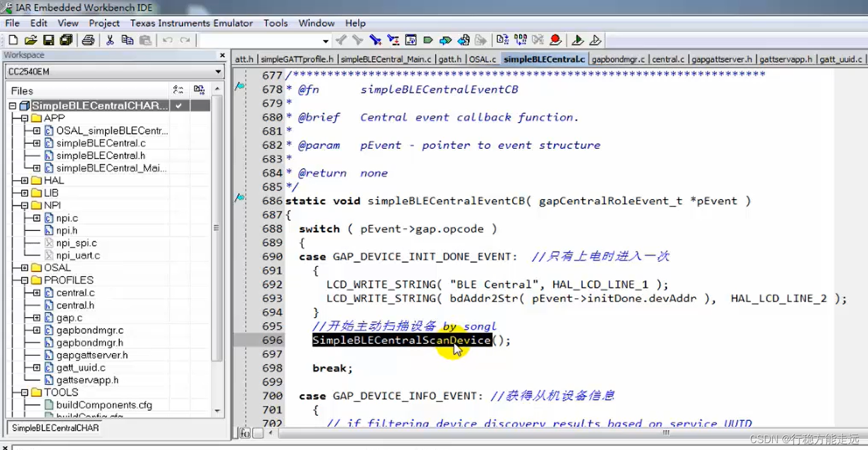Collapse the SimpleBLECentralCHAR project node
The image size is (868, 450).
12,106
